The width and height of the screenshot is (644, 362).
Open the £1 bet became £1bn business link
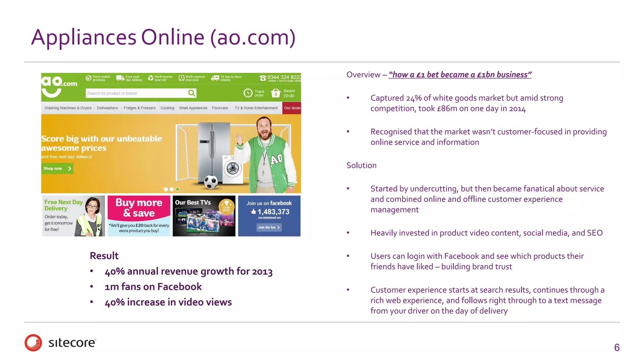coord(460,75)
